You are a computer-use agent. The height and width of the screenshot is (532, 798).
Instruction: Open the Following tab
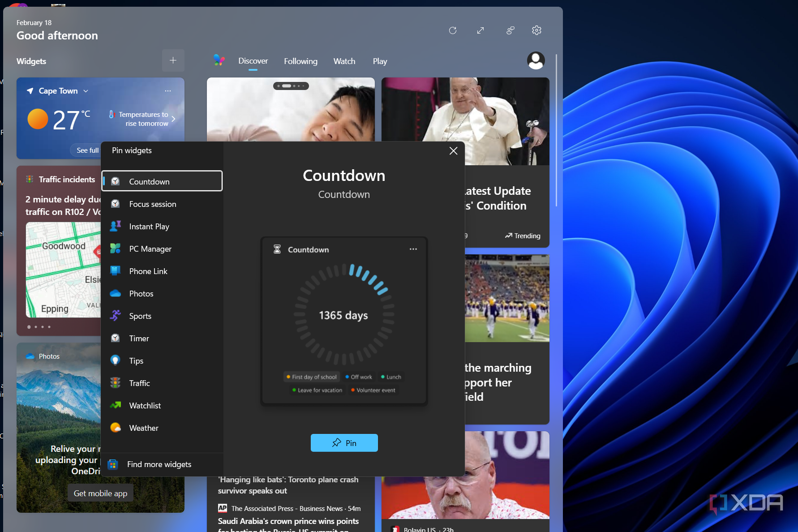tap(300, 61)
